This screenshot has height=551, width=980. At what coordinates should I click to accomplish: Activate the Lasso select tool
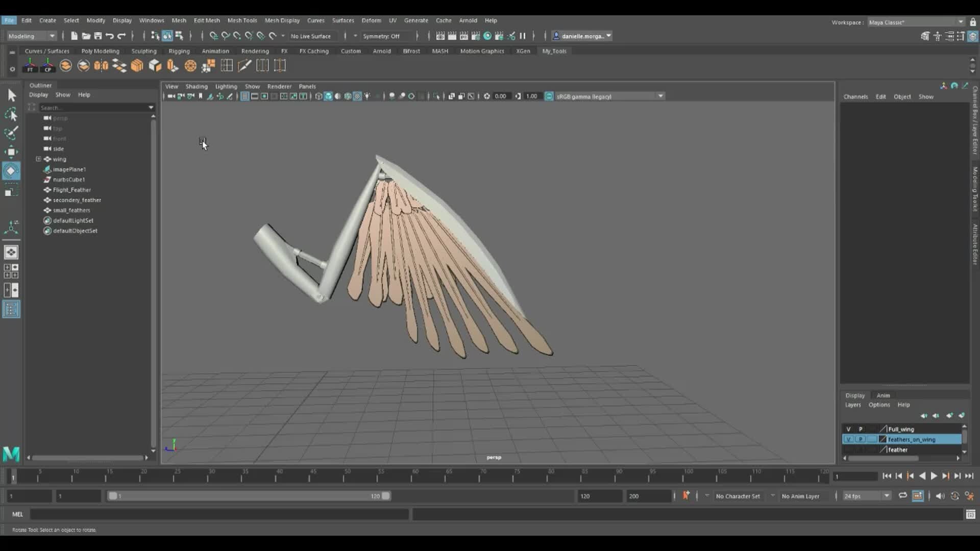click(x=11, y=114)
